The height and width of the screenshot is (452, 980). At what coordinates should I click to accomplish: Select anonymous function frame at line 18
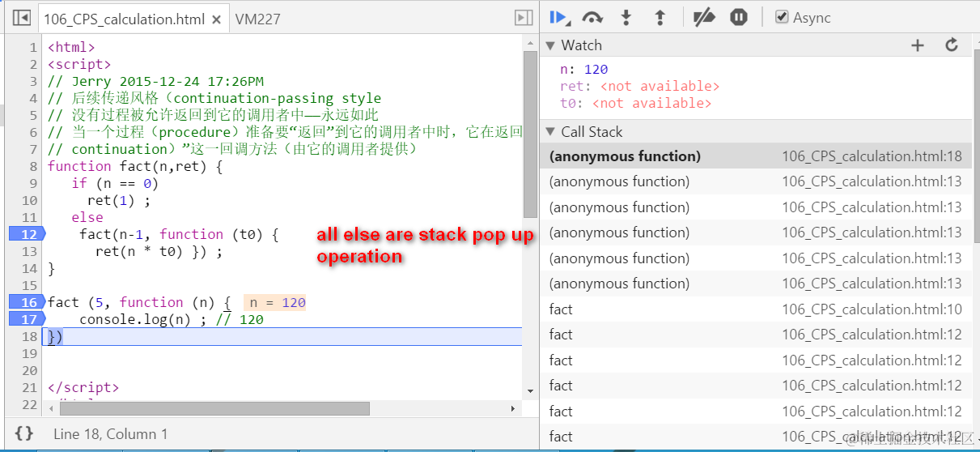click(756, 156)
